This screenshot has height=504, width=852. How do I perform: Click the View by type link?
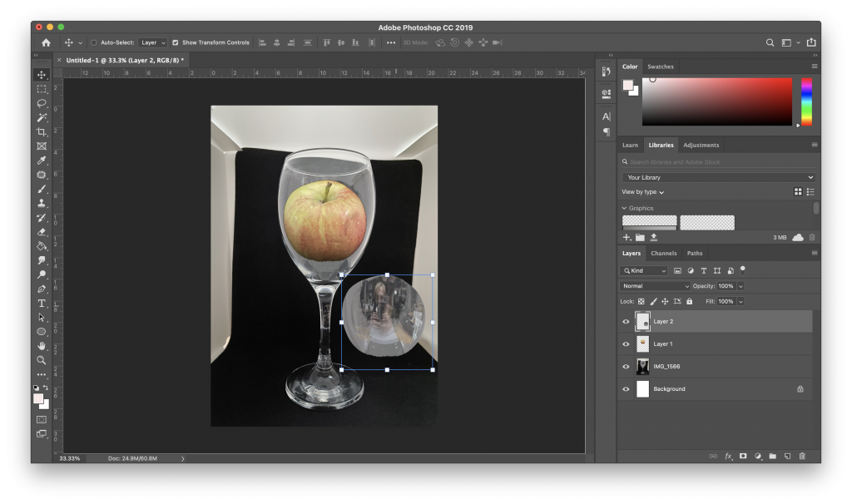643,192
